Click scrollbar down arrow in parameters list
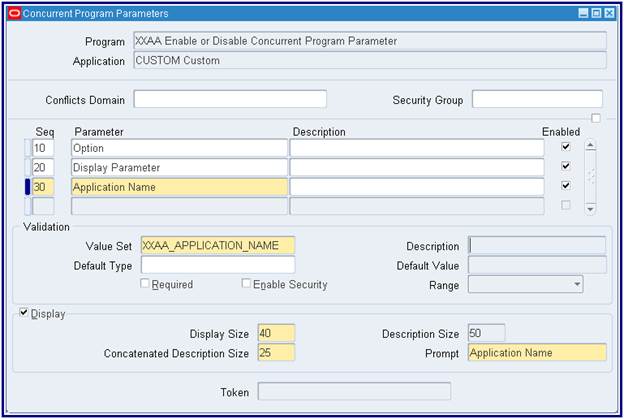The width and height of the screenshot is (624, 419). [591, 209]
